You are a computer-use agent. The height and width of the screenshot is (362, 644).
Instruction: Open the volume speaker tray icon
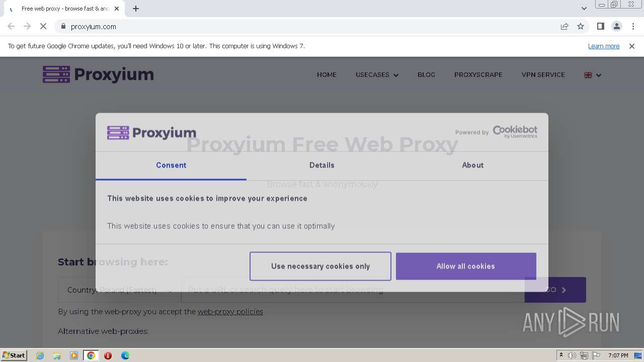pos(572,355)
